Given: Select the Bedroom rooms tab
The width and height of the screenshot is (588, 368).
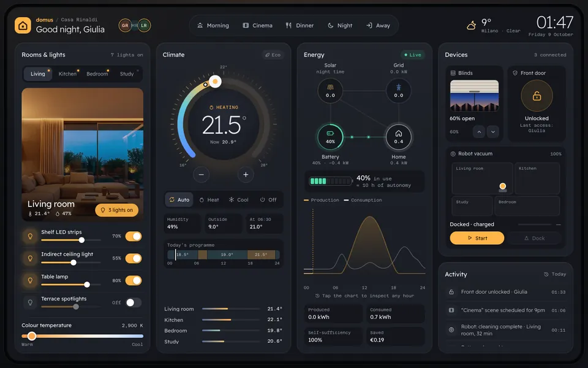Looking at the screenshot, I should [97, 74].
